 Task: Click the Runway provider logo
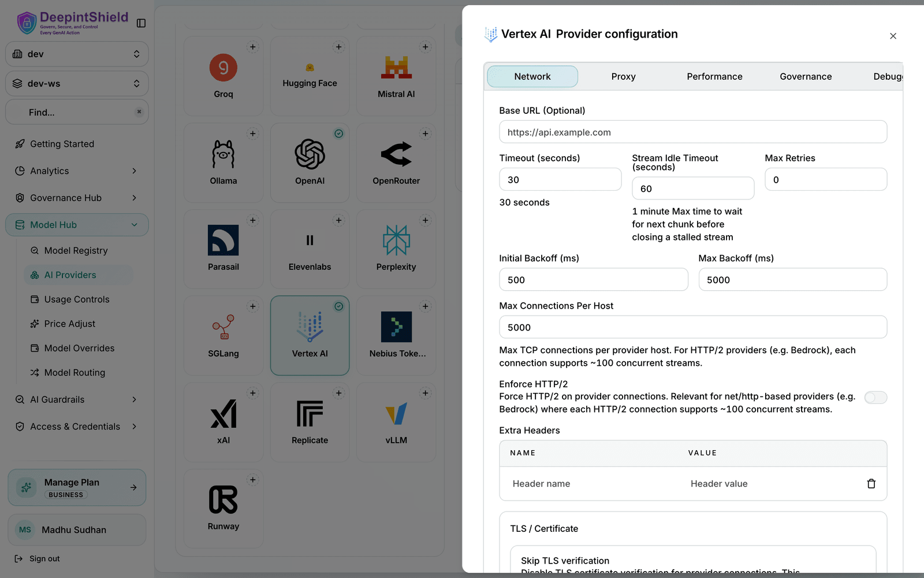click(x=223, y=500)
